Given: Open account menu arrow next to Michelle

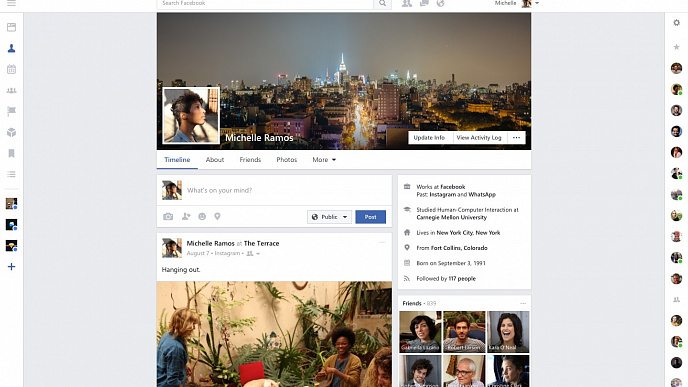Looking at the screenshot, I should 537,4.
